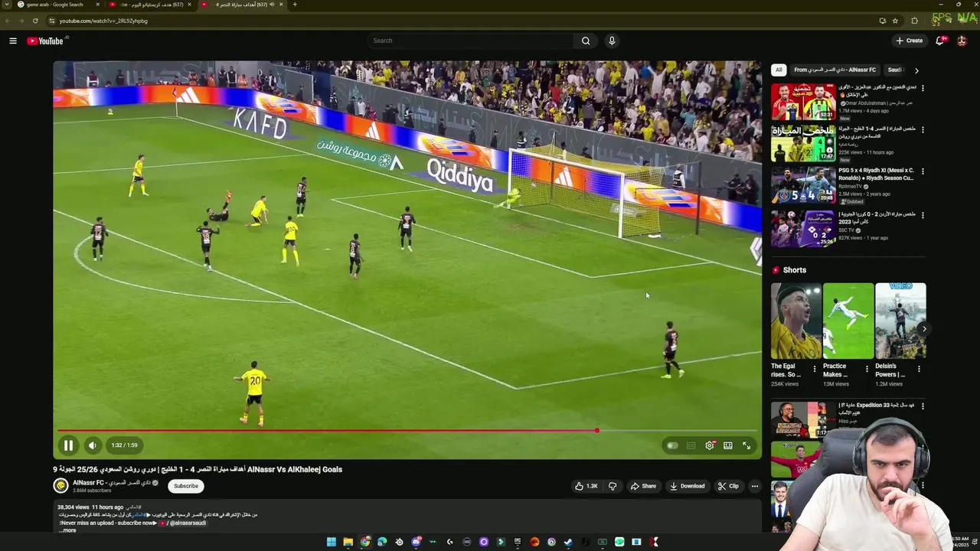
Task: Select the Saudi filter chip
Action: [x=896, y=70]
